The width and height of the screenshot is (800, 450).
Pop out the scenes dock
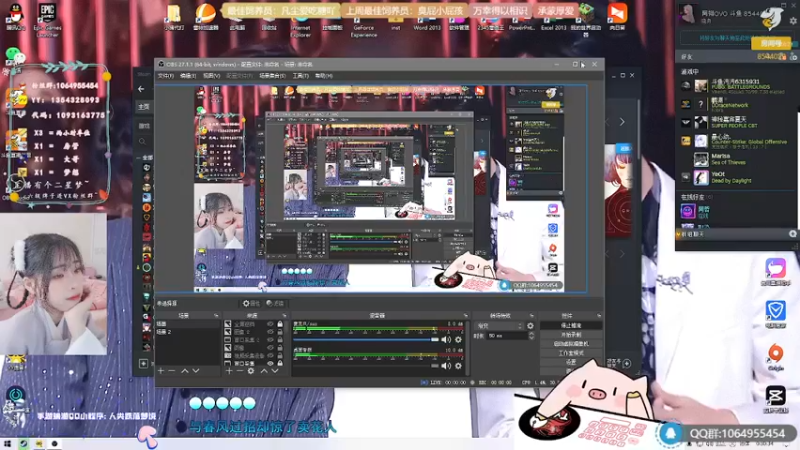coord(216,316)
